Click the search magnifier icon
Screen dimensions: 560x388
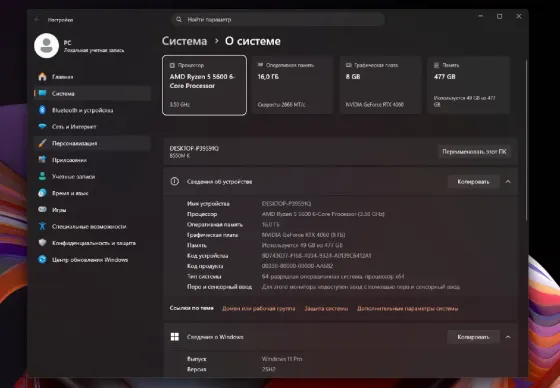coord(179,19)
